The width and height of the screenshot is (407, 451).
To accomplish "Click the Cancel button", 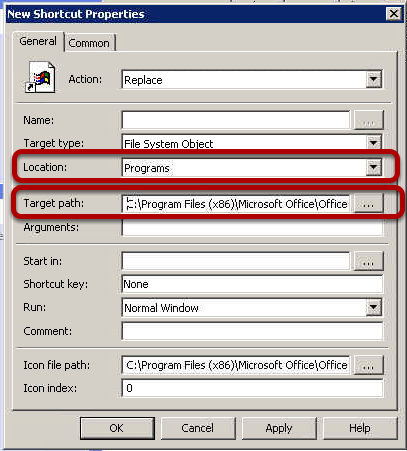I will click(198, 428).
